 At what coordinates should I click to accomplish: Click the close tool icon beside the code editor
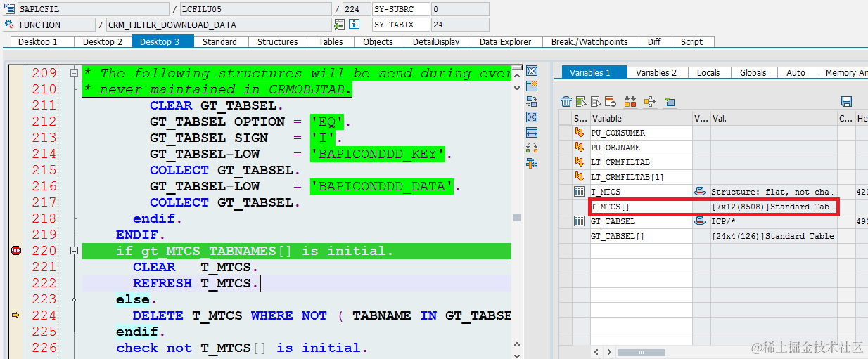point(532,71)
